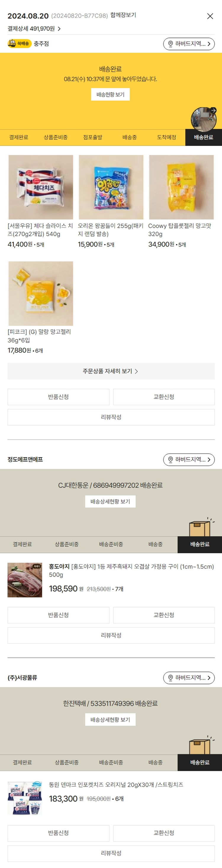Click the 함께장보기 link
This screenshot has width=222, height=868.
123,15
